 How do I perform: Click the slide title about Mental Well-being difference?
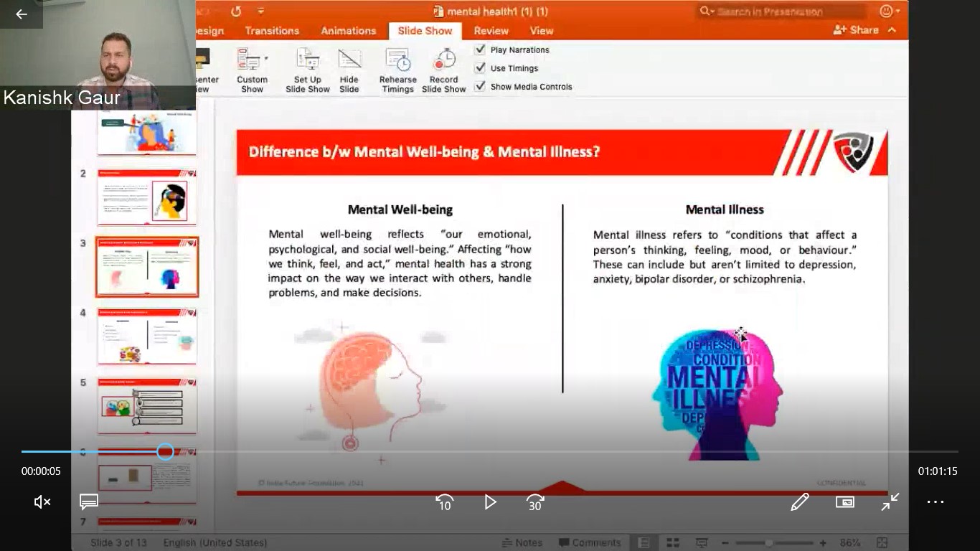[x=425, y=151]
